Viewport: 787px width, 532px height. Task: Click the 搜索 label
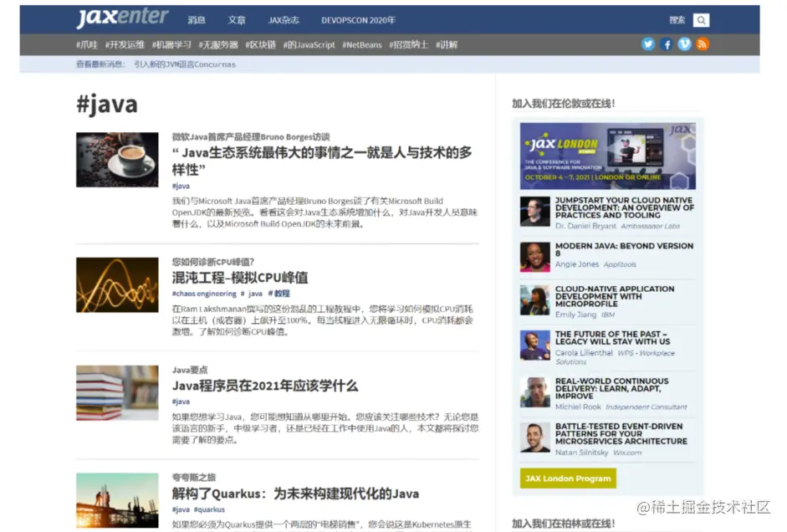(677, 20)
